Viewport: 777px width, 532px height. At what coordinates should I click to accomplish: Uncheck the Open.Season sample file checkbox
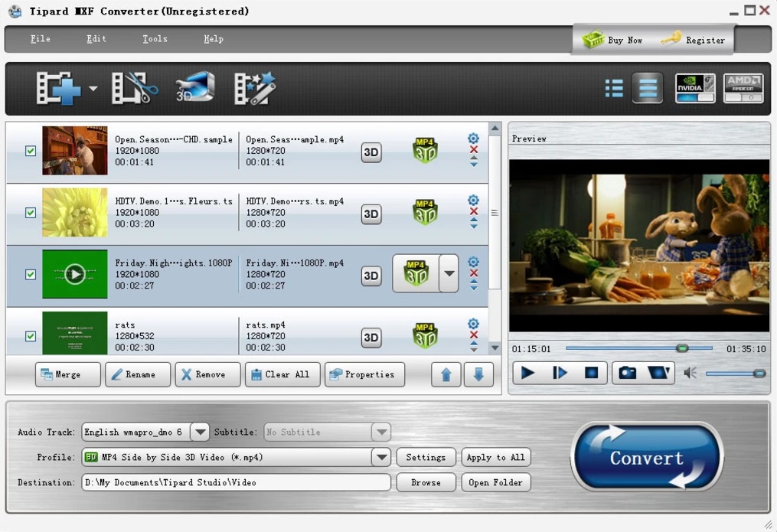pos(31,151)
